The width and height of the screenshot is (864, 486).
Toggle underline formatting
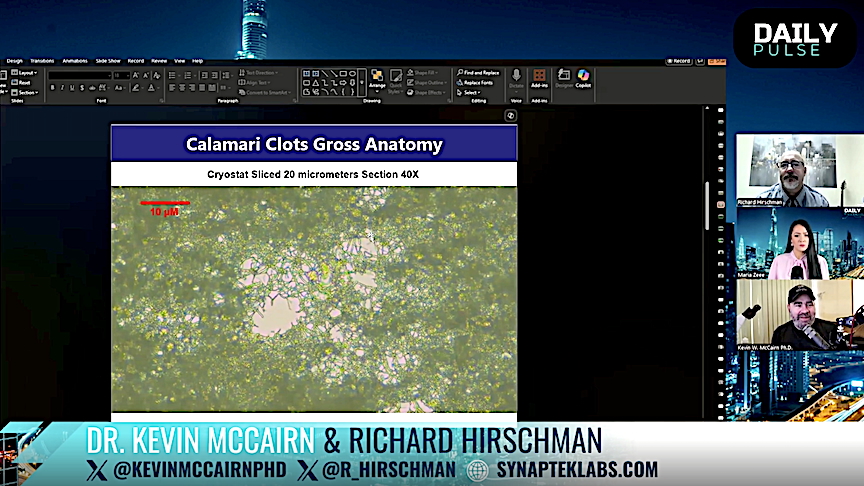point(71,88)
